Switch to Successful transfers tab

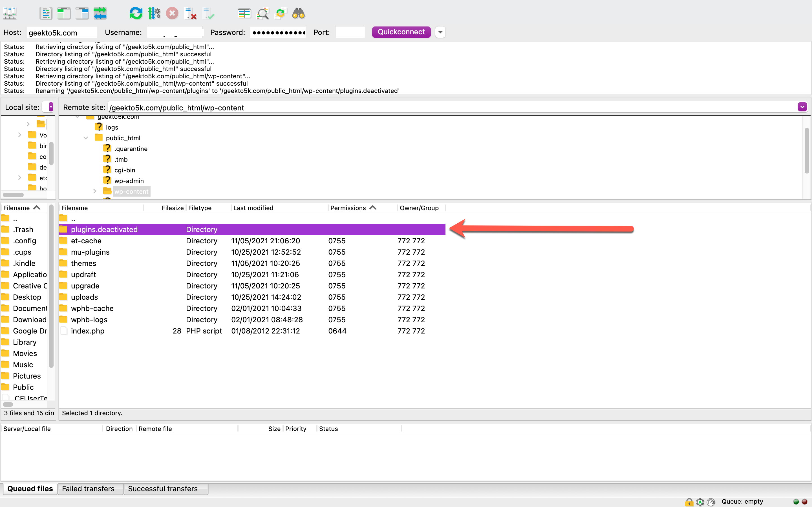click(163, 489)
